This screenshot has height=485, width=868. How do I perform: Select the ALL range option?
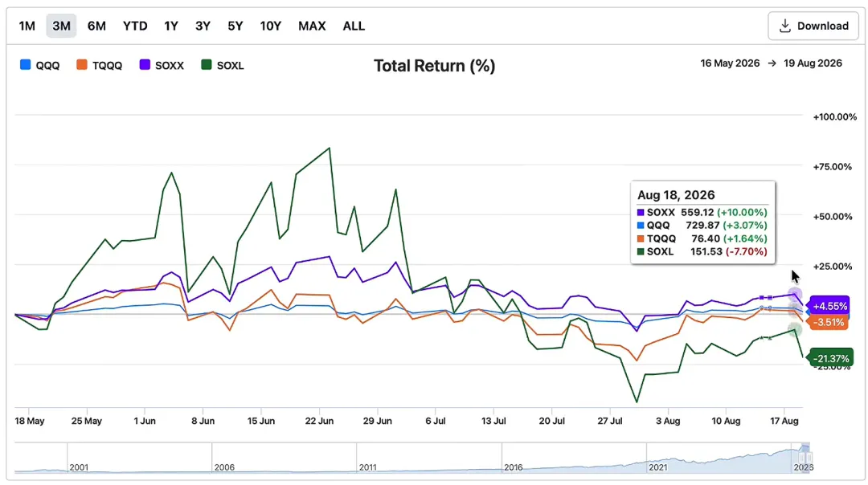tap(354, 26)
